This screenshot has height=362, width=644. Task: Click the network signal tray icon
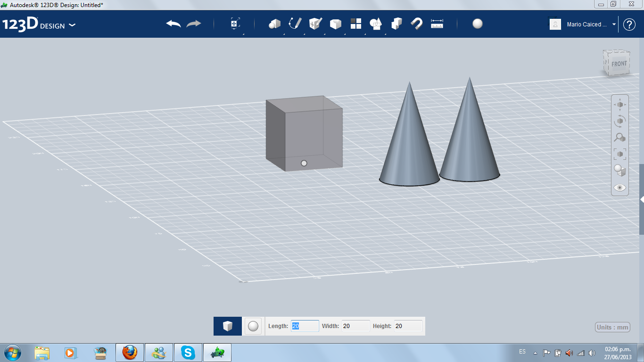click(x=581, y=353)
